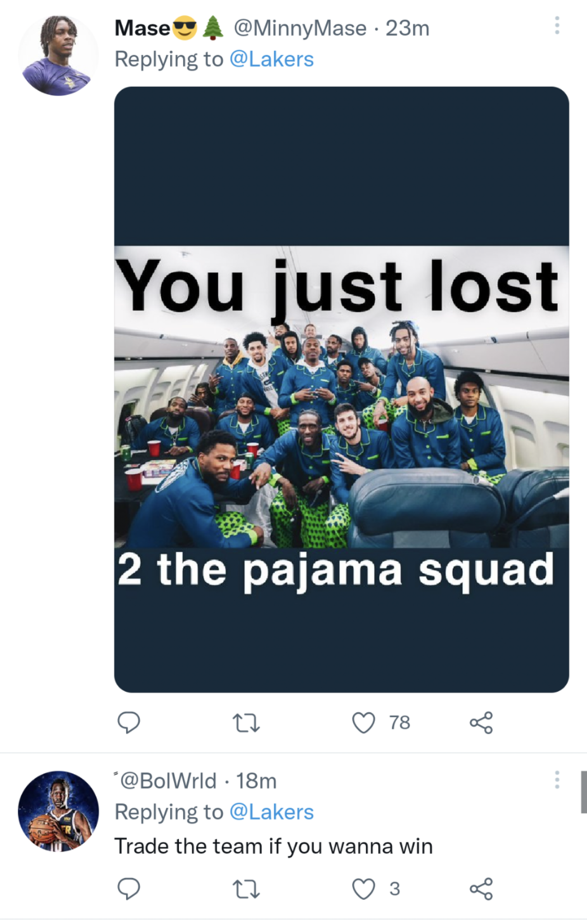Retweet the pajama squad meme tweet
587x924 pixels.
pyautogui.click(x=246, y=722)
